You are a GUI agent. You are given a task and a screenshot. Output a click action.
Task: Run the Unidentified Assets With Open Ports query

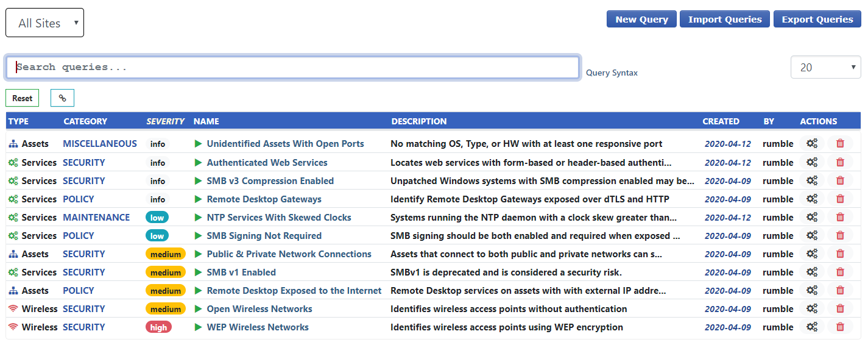(198, 144)
